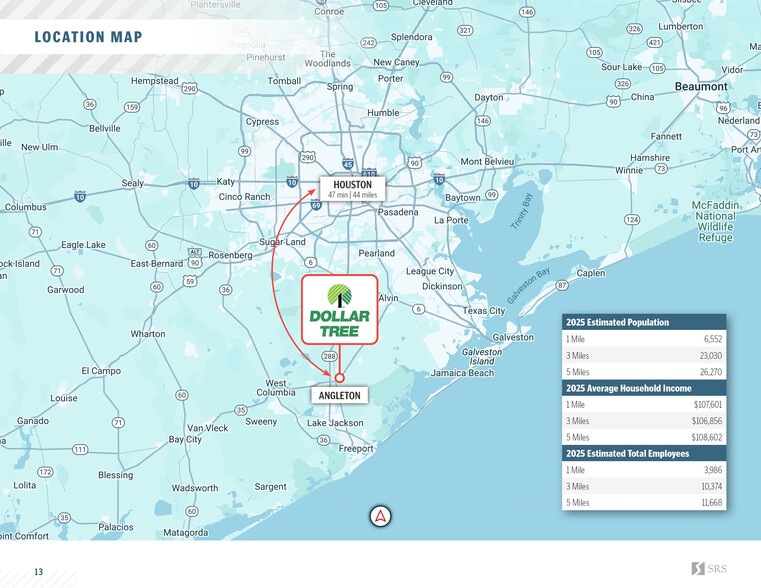The image size is (761, 588).
Task: Click the employees value 11,668
Action: 711,503
